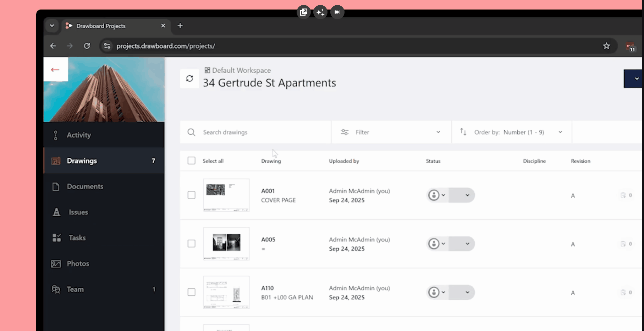Click the refresh project sync icon
This screenshot has width=644, height=331.
(x=189, y=78)
